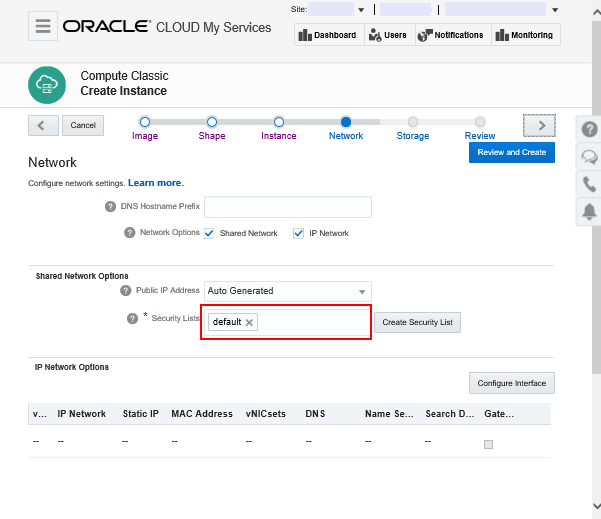Click the Create Security List button
The image size is (601, 519).
[x=417, y=322]
